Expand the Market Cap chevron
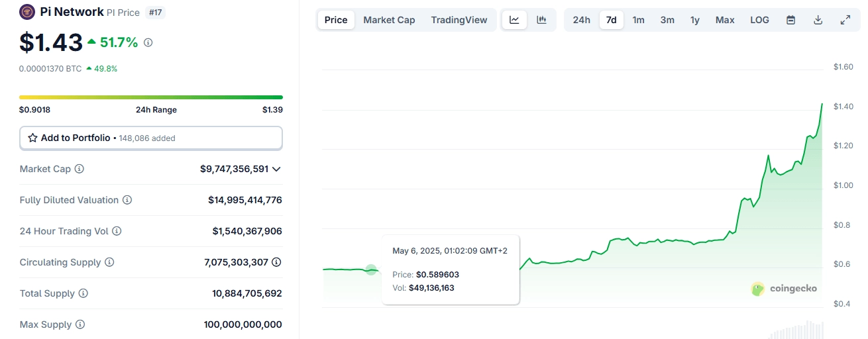Viewport: 868px width, 339px height. click(276, 169)
